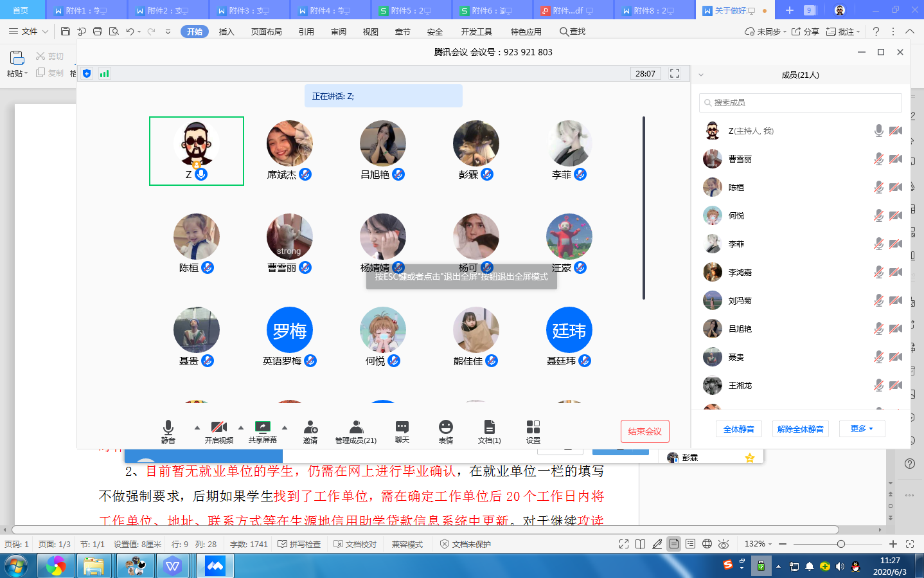The width and height of the screenshot is (924, 578).
Task: Toggle the start video camera button
Action: (x=218, y=428)
